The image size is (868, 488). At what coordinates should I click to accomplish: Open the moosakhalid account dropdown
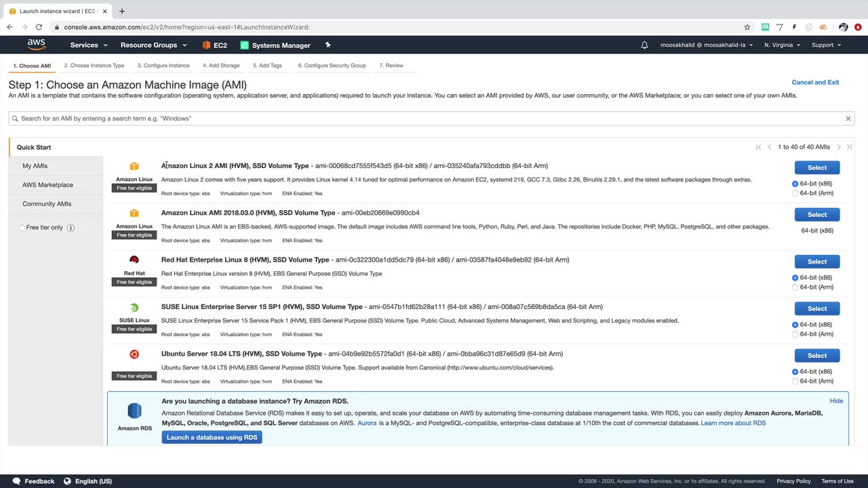pos(706,45)
